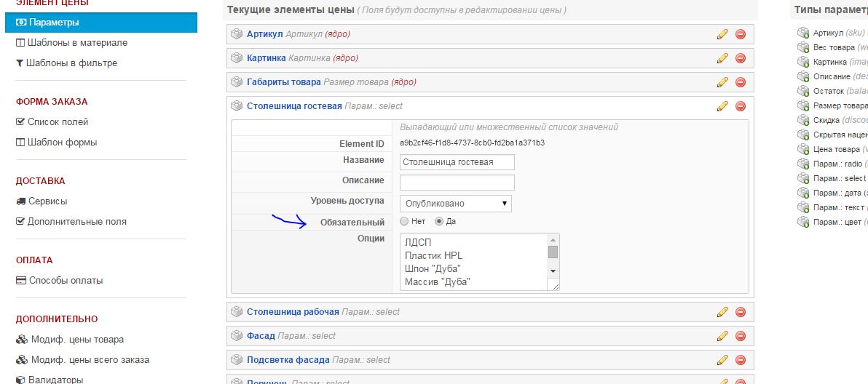Open Параметры in the sidebar
The width and height of the screenshot is (868, 384).
click(54, 23)
